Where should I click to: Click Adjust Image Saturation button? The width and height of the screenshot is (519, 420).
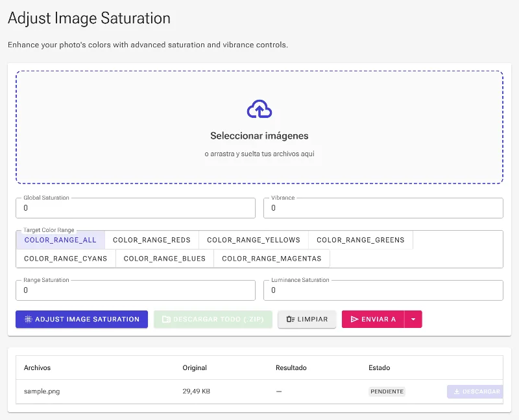(x=82, y=319)
